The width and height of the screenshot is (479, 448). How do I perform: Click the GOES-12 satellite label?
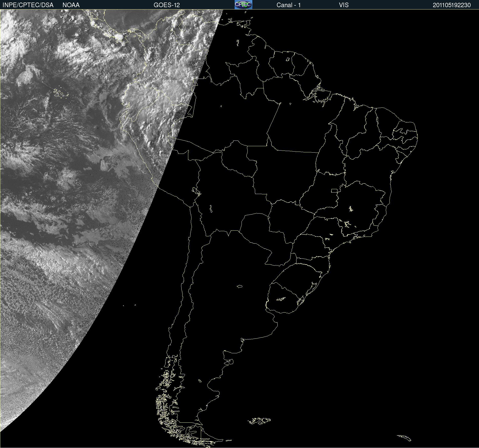167,5
